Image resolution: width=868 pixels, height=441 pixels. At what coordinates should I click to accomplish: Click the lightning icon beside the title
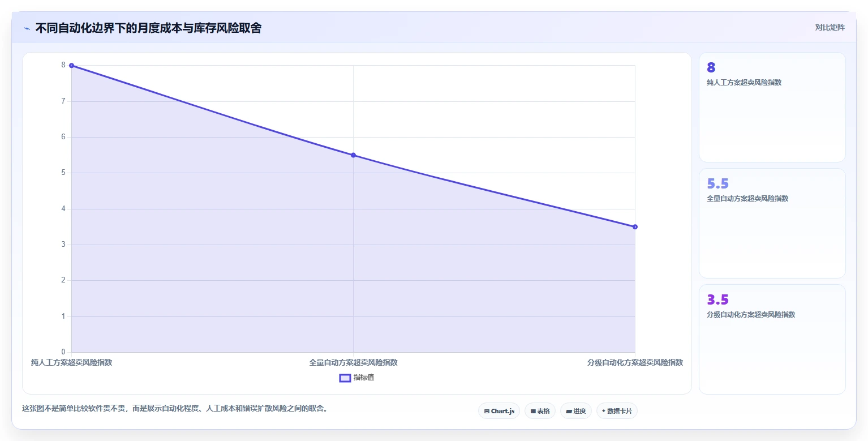click(27, 28)
